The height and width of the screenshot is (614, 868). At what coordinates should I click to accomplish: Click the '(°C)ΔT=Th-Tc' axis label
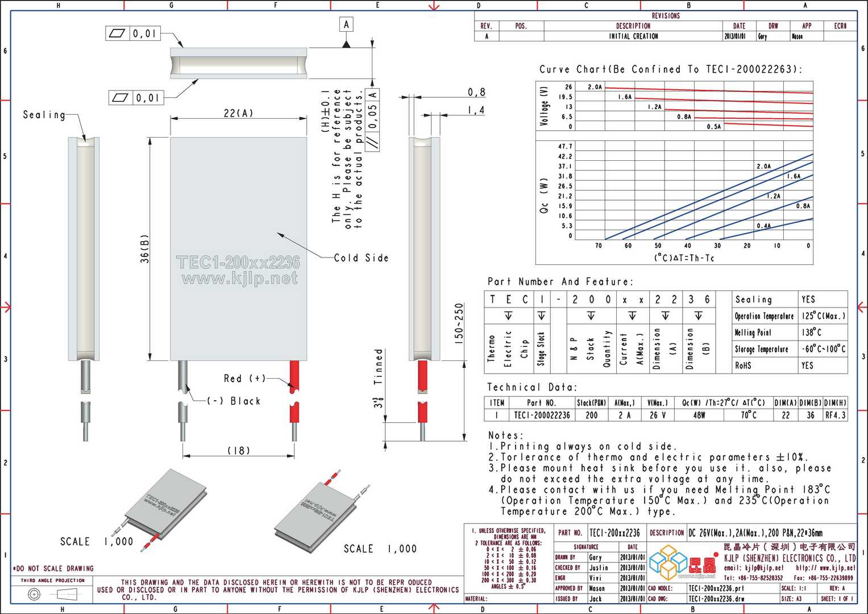tap(684, 258)
